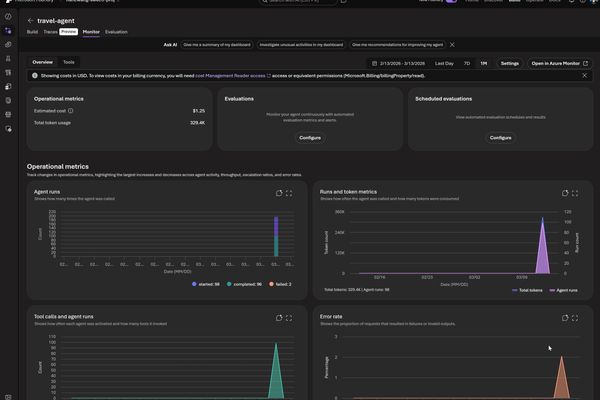Image resolution: width=600 pixels, height=400 pixels.
Task: Click circular arrow icon on Runs and token metrics
Action: (565, 193)
